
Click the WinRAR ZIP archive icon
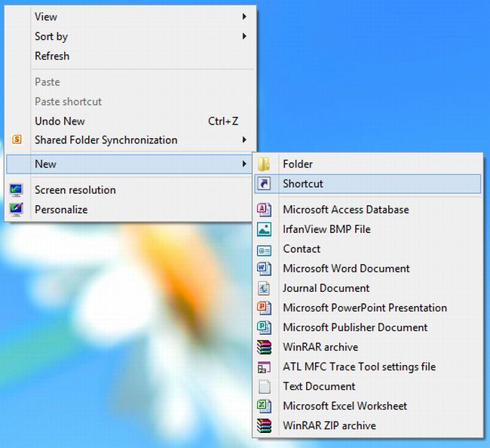click(264, 425)
